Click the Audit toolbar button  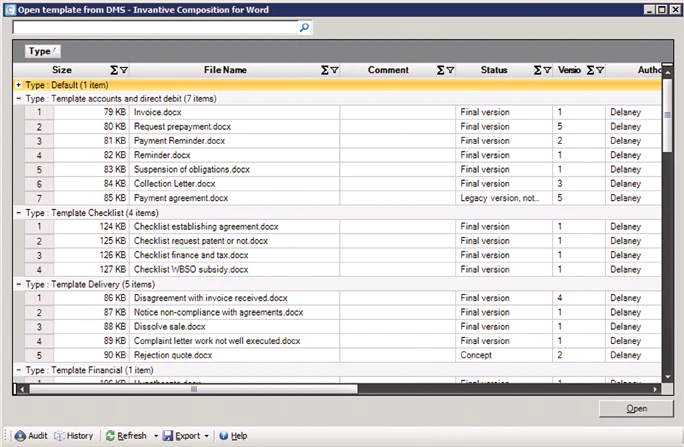tap(31, 436)
